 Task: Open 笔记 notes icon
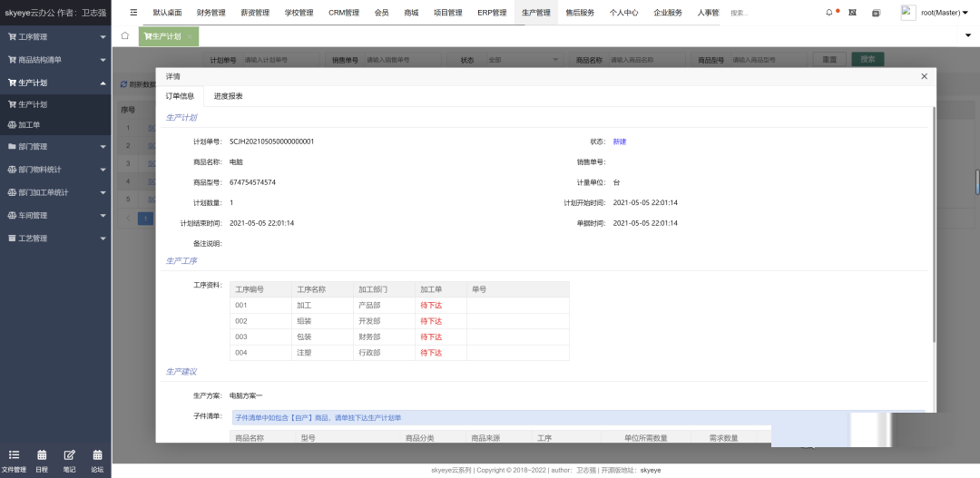click(69, 461)
